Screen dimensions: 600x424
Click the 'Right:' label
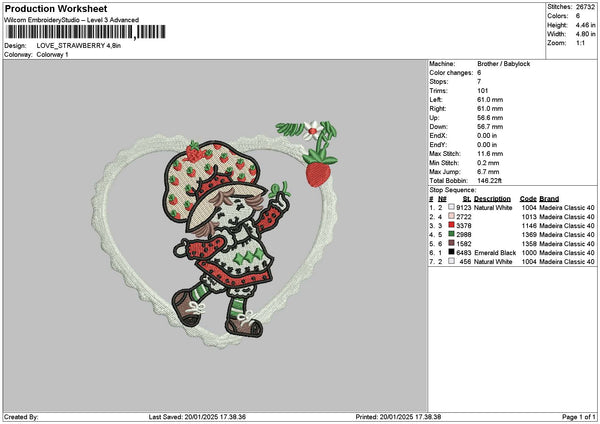[x=437, y=109]
